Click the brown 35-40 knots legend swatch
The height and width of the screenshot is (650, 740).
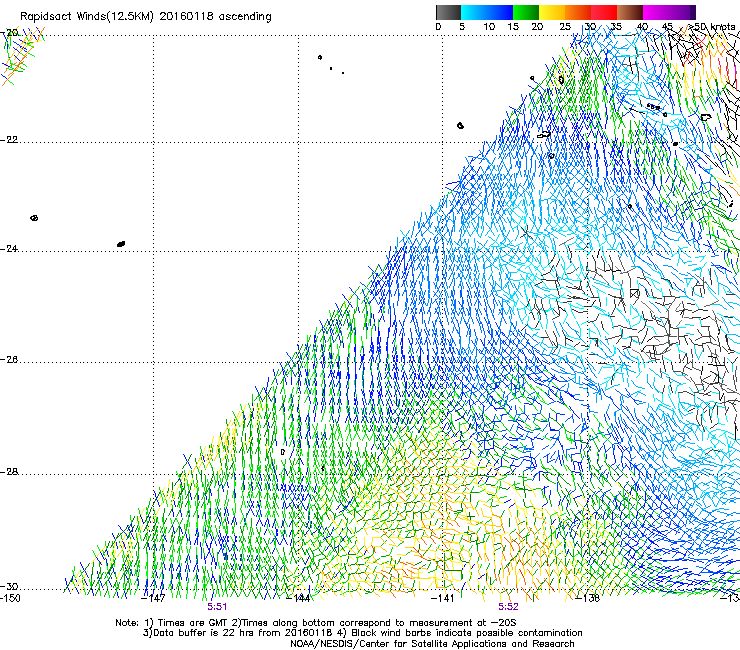630,12
